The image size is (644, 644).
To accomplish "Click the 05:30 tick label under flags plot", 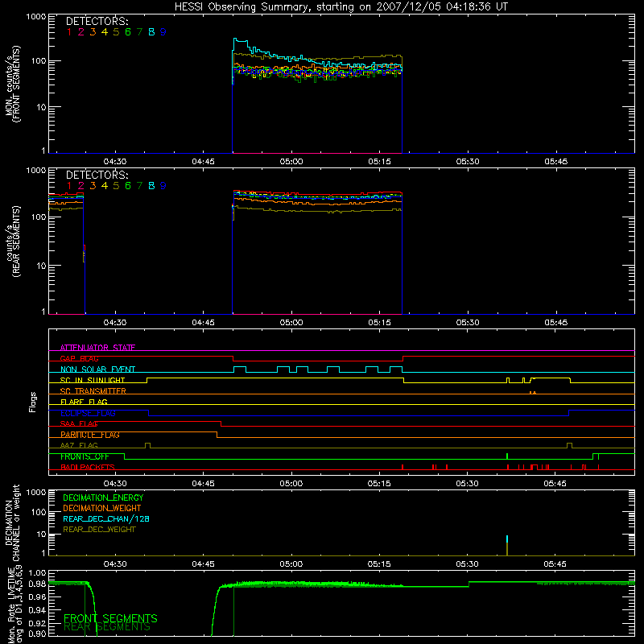I will [467, 484].
